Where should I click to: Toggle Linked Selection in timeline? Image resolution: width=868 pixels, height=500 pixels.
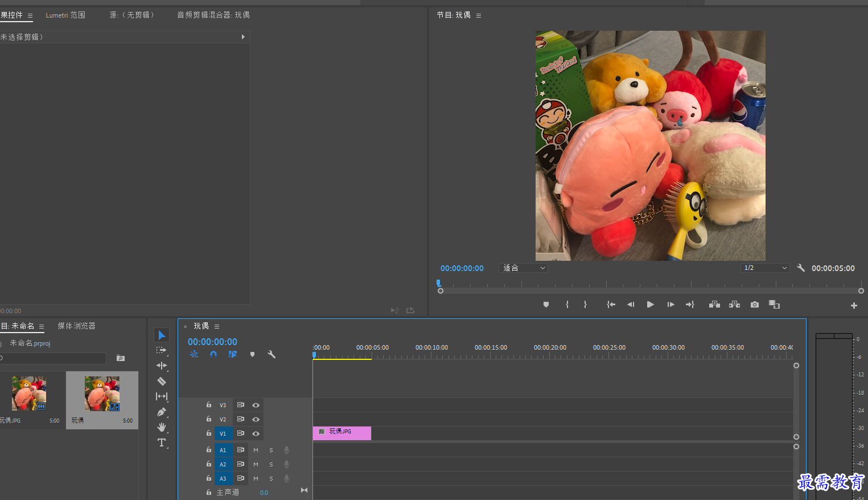(233, 354)
